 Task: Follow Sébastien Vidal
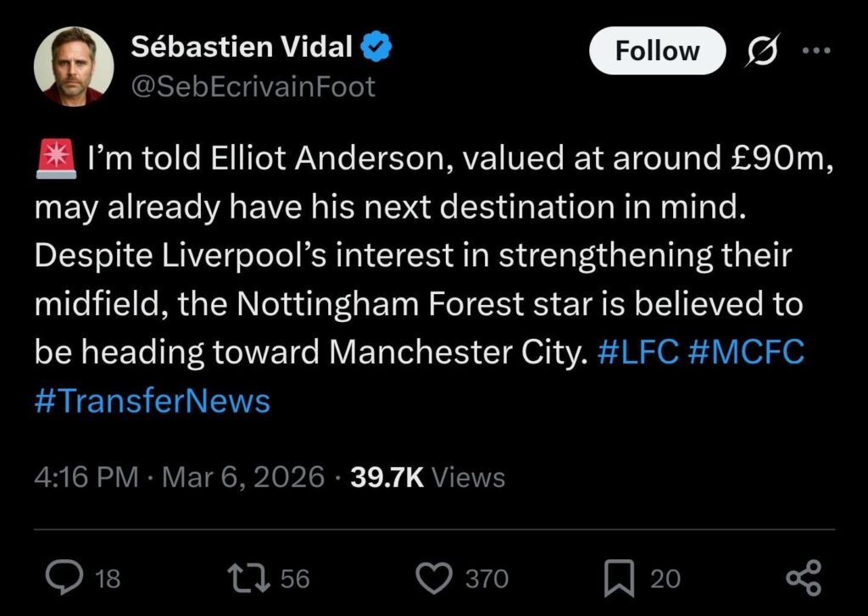coord(657,50)
